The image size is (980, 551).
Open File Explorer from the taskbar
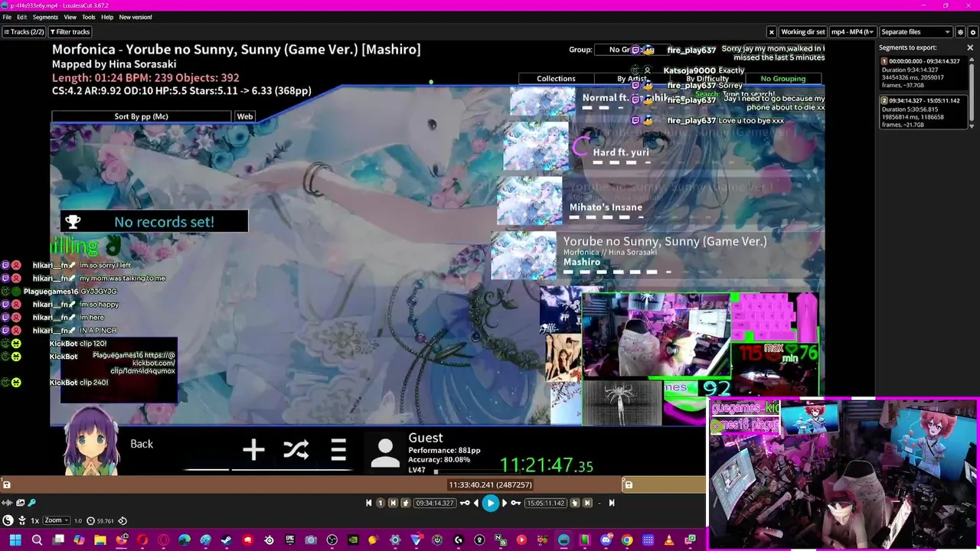pyautogui.click(x=100, y=540)
